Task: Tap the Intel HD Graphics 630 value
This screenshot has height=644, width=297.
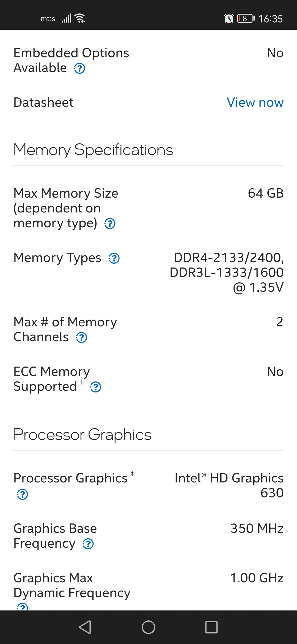Action: [x=229, y=485]
